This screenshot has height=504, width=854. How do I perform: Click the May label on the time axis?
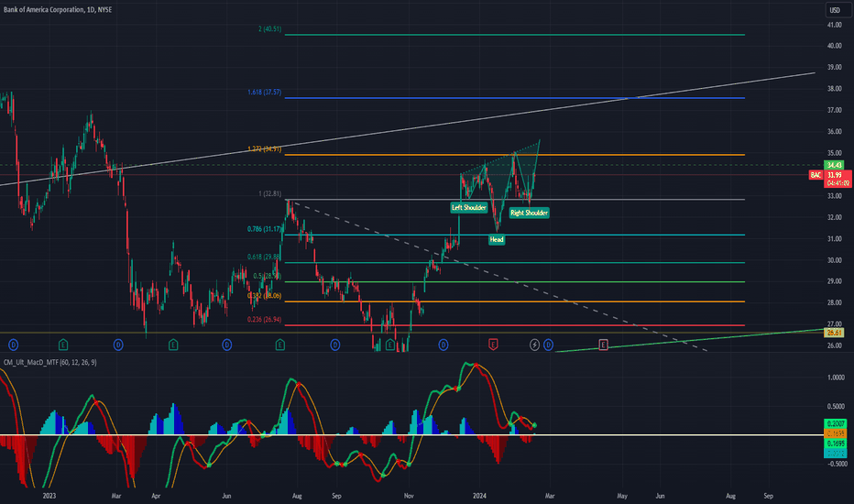[622, 496]
